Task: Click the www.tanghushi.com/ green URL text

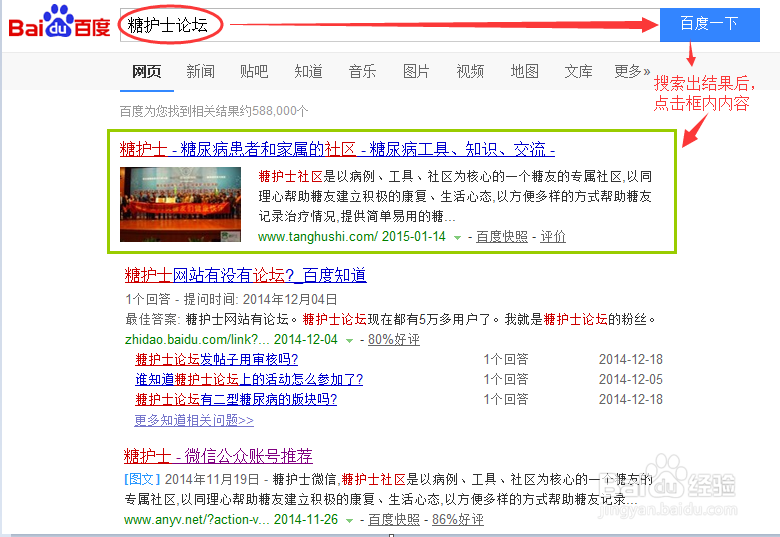Action: 318,237
